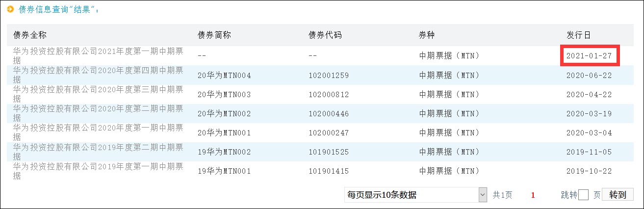Click bond code 102000812
The image size is (644, 209).
click(x=329, y=94)
